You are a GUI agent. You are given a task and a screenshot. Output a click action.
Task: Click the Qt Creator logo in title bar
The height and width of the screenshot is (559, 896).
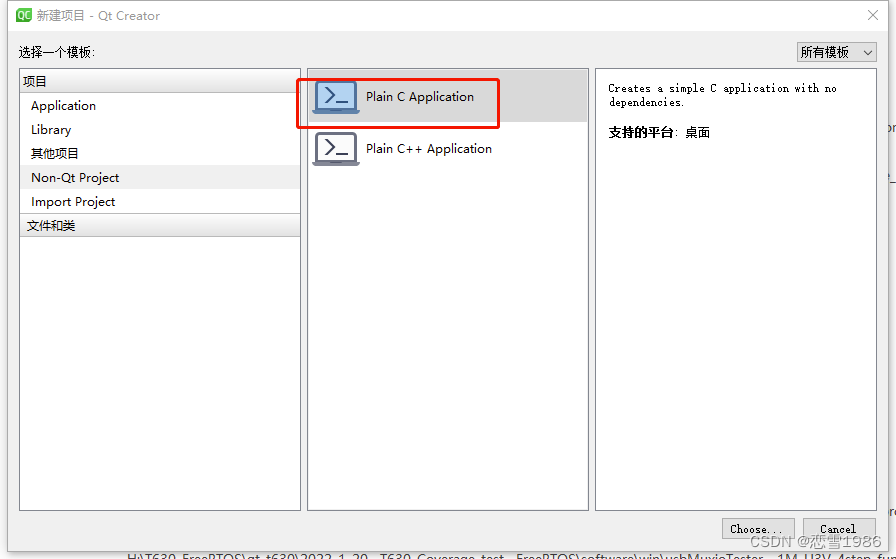click(x=24, y=15)
